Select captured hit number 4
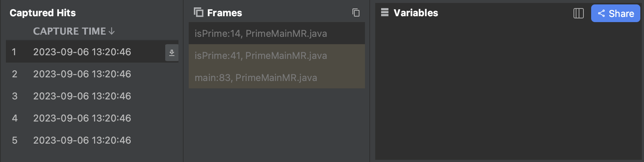This screenshot has height=162, width=644. point(82,118)
